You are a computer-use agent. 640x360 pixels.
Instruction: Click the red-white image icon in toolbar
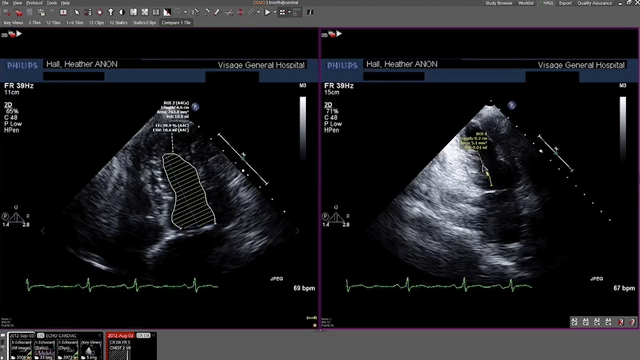pos(63,12)
